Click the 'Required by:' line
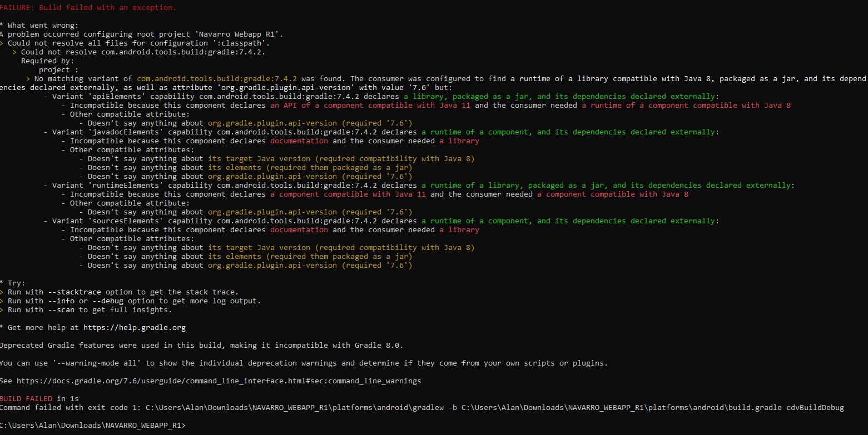 click(47, 61)
